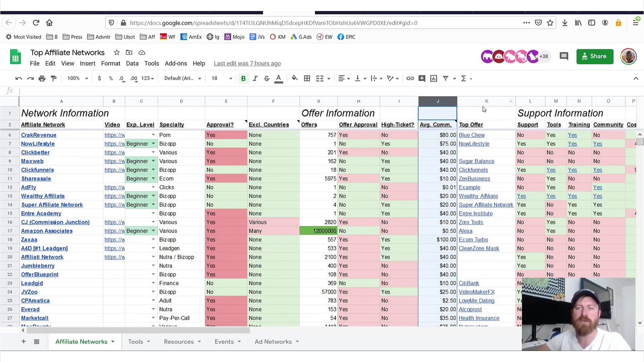This screenshot has height=362, width=644.
Task: Switch to the Resources sheet tab
Action: 179,341
